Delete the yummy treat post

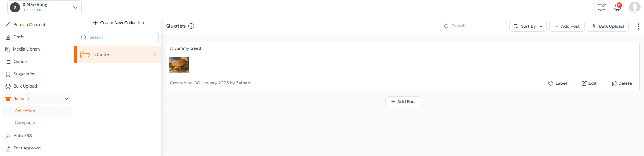point(622,83)
